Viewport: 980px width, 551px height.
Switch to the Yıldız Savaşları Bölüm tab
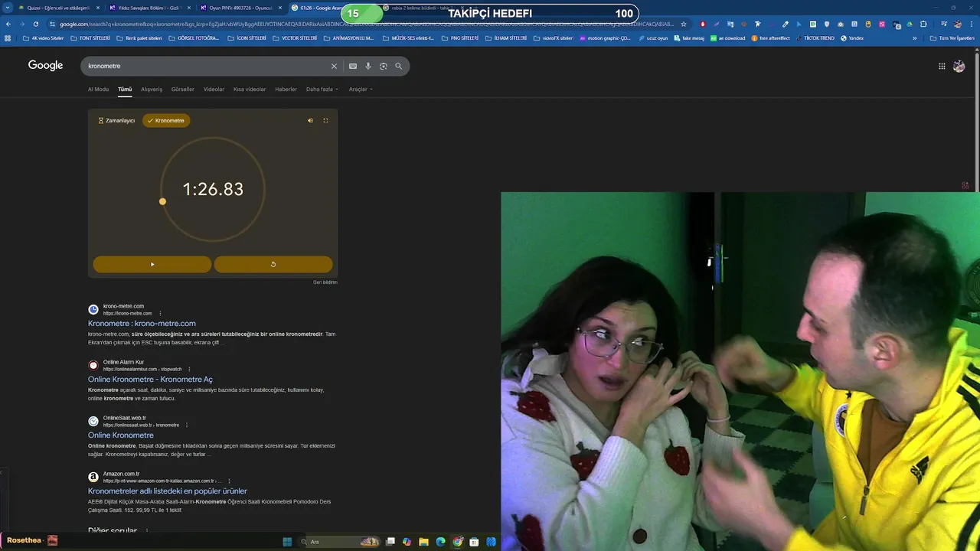click(149, 8)
